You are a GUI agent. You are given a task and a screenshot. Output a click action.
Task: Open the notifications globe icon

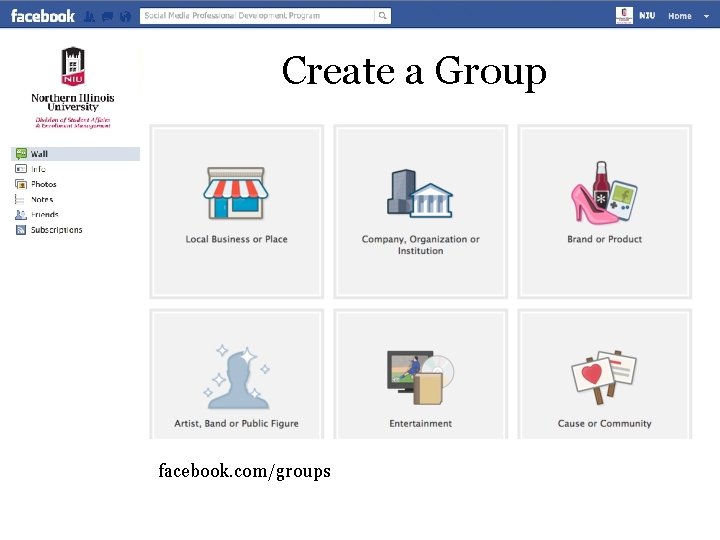(125, 17)
